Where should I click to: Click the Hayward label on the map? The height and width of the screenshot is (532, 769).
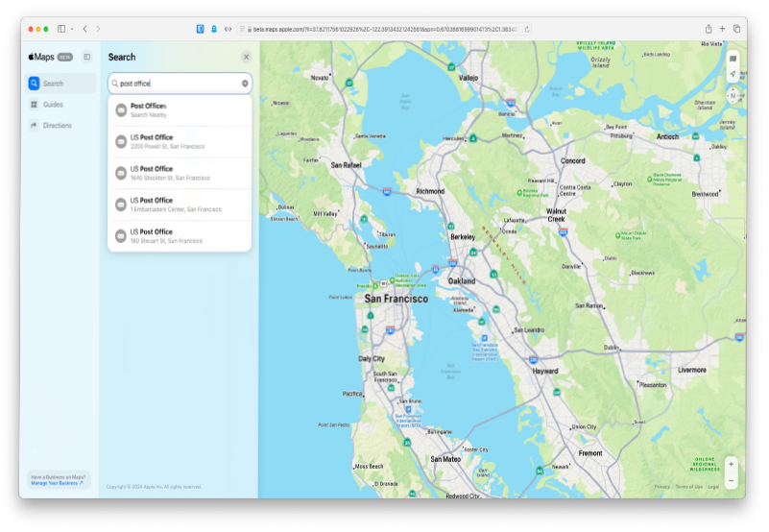[545, 372]
